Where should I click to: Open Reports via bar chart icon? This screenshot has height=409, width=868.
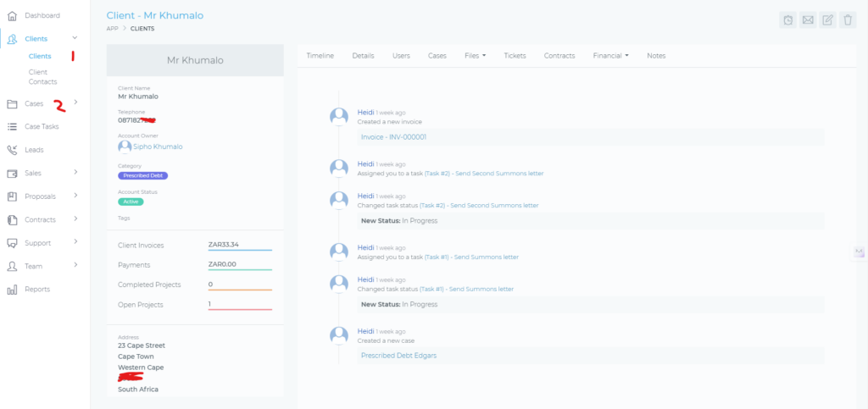(x=12, y=290)
